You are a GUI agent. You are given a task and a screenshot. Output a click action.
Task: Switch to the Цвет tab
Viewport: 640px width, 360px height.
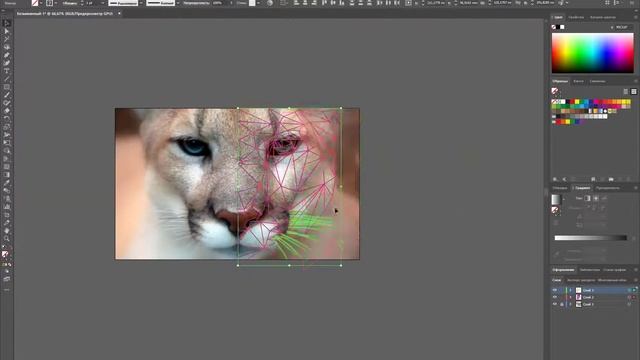pyautogui.click(x=558, y=18)
